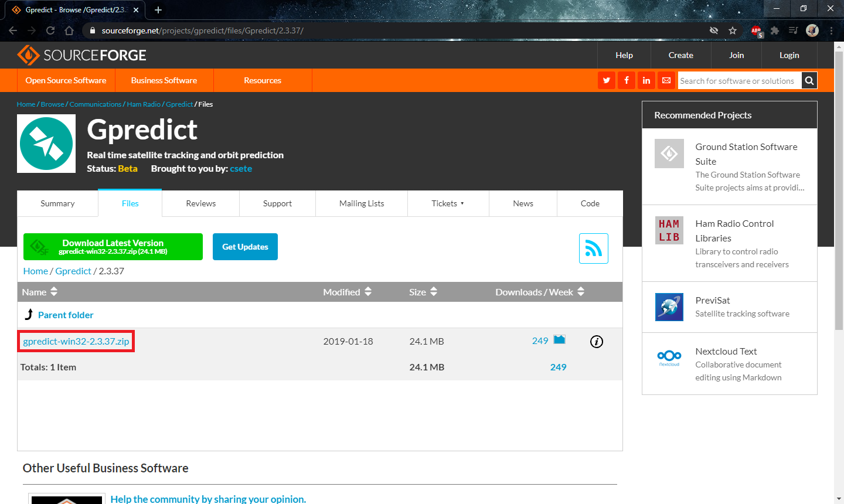Open the Parent folder link

pyautogui.click(x=66, y=315)
